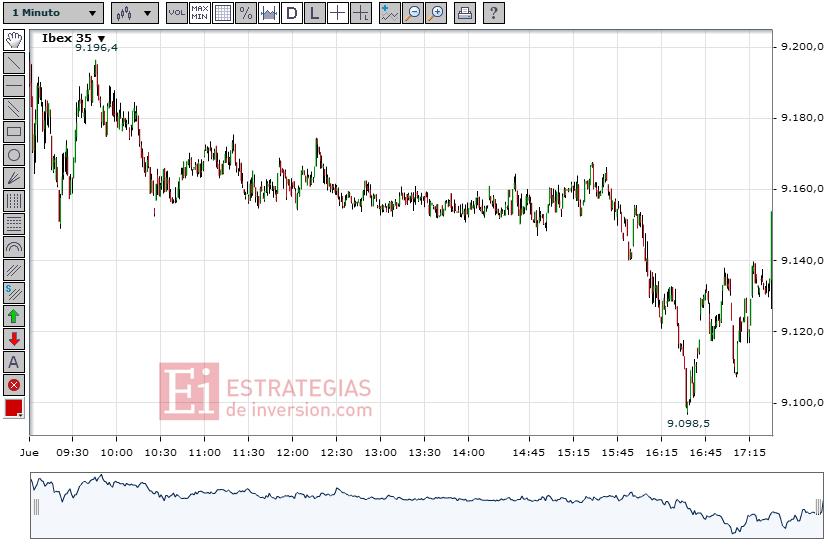Select the text annotation A tool
Image resolution: width=828 pixels, height=546 pixels.
[14, 362]
